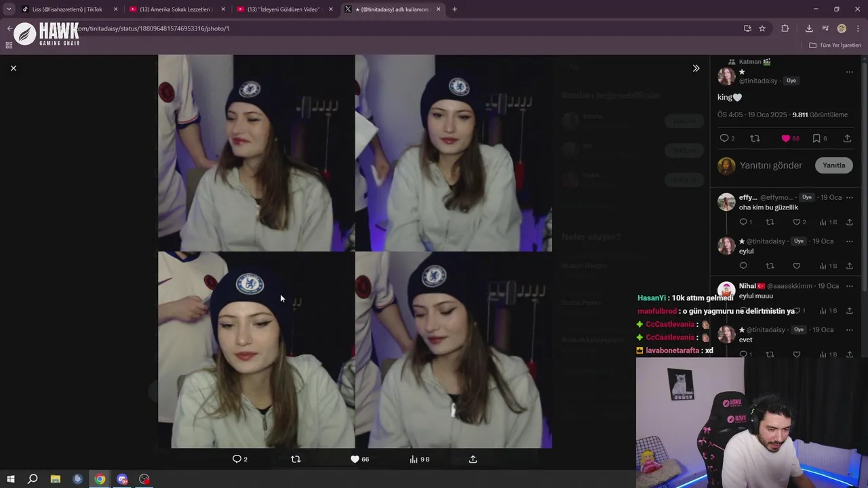Viewport: 868px width, 488px height.
Task: Open Chrome three-dot menu
Action: coord(859,28)
